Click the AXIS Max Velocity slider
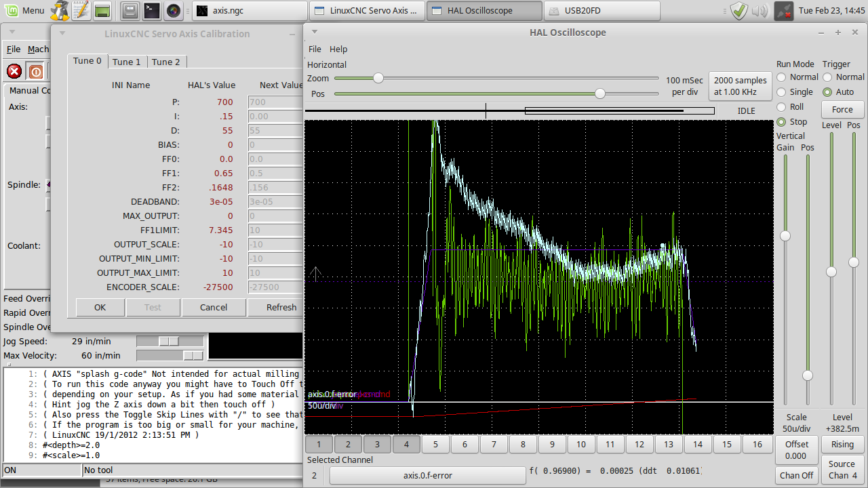The width and height of the screenshot is (868, 488). pos(170,355)
